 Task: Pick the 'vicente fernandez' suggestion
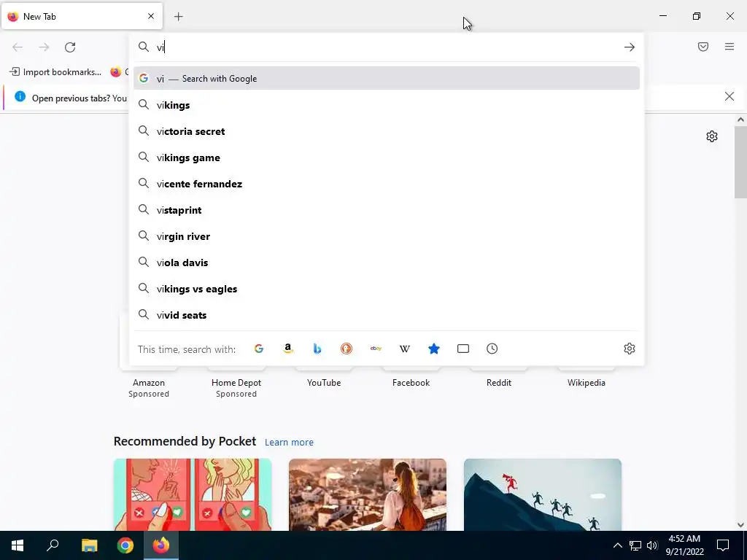click(x=387, y=183)
